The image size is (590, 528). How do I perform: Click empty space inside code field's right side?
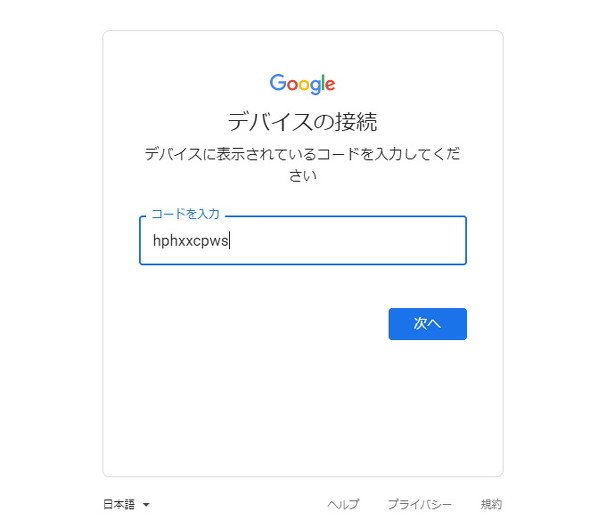[376, 240]
